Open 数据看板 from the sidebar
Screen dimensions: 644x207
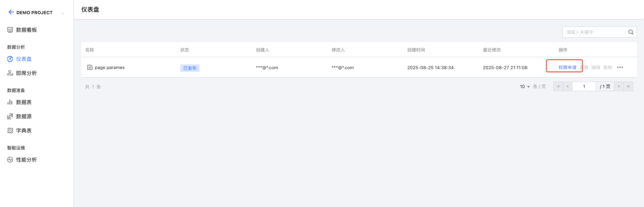[26, 30]
